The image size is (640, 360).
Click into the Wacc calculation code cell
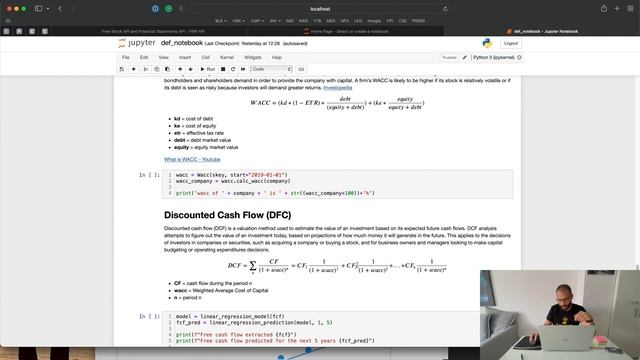coord(338,184)
